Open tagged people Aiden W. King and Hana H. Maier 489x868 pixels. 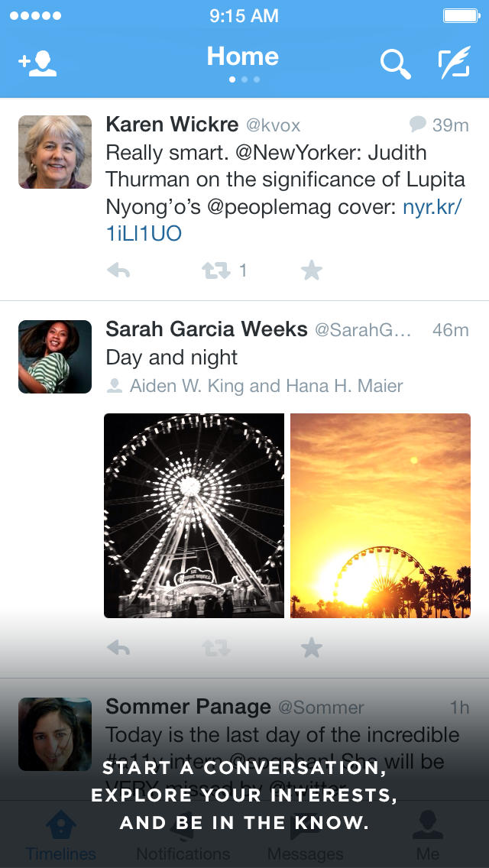[x=266, y=386]
